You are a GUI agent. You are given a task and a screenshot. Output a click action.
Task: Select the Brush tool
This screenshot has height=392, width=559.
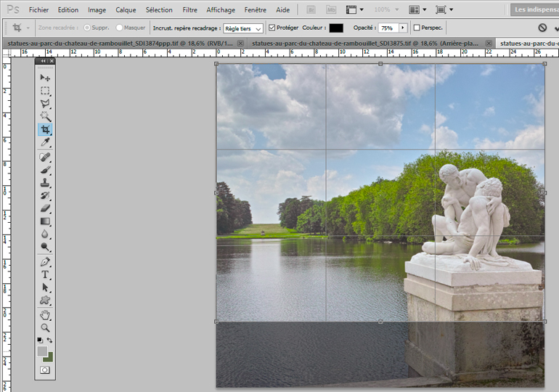tap(45, 170)
